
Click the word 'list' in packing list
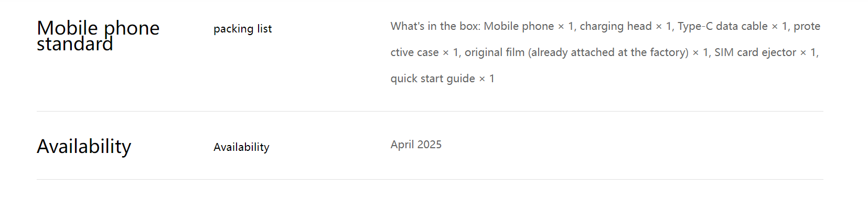pos(264,29)
